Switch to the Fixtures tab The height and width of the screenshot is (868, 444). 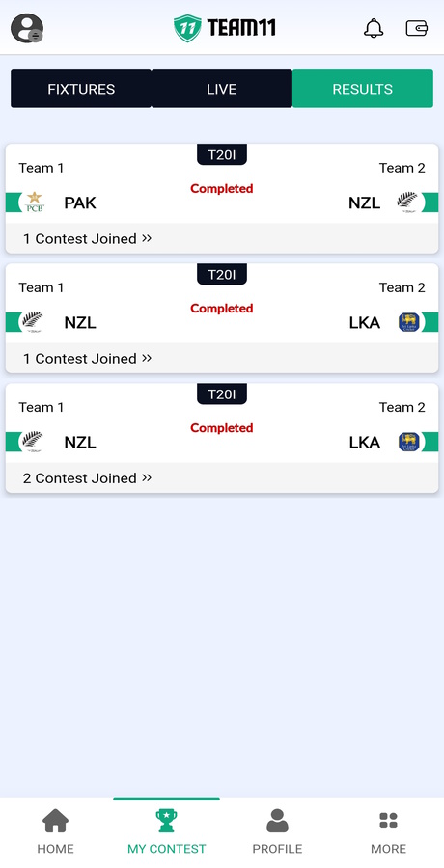coord(81,89)
